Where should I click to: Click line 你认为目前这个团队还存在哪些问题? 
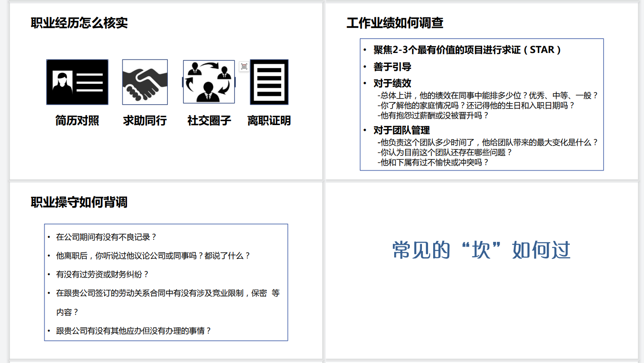coord(445,152)
